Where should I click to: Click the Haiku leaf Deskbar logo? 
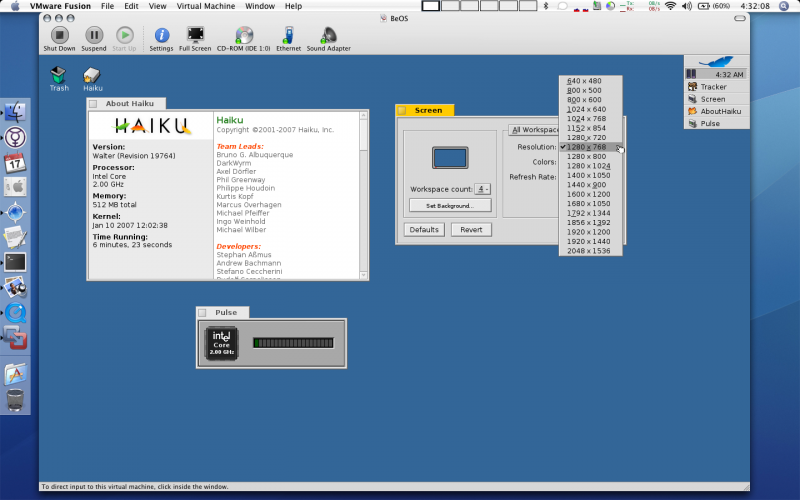tap(716, 62)
